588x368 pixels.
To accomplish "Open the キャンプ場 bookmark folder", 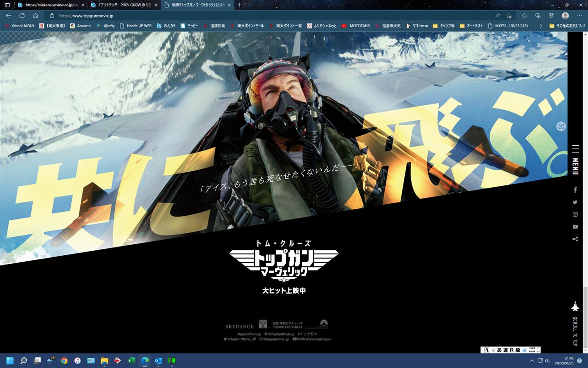I will pos(444,26).
